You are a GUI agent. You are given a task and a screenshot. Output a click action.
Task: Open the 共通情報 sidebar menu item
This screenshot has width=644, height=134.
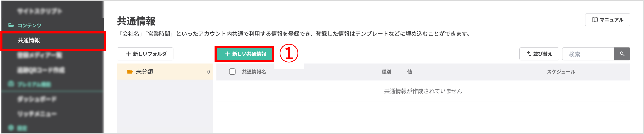click(x=29, y=40)
